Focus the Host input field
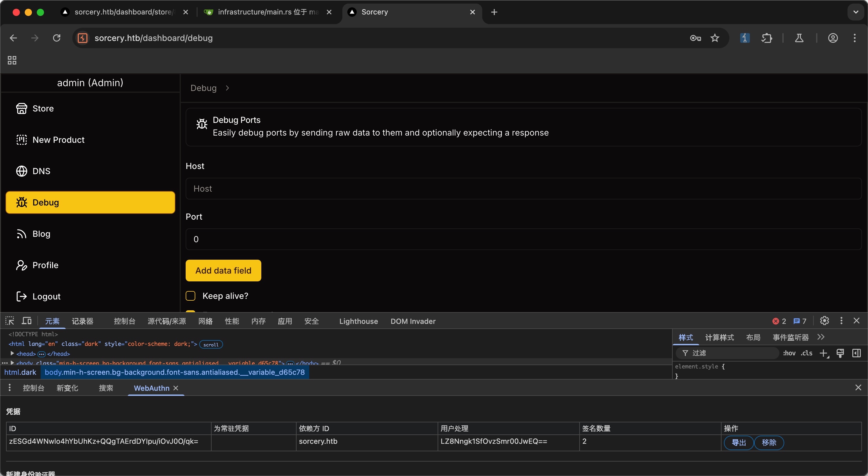The width and height of the screenshot is (868, 476). pyautogui.click(x=524, y=189)
